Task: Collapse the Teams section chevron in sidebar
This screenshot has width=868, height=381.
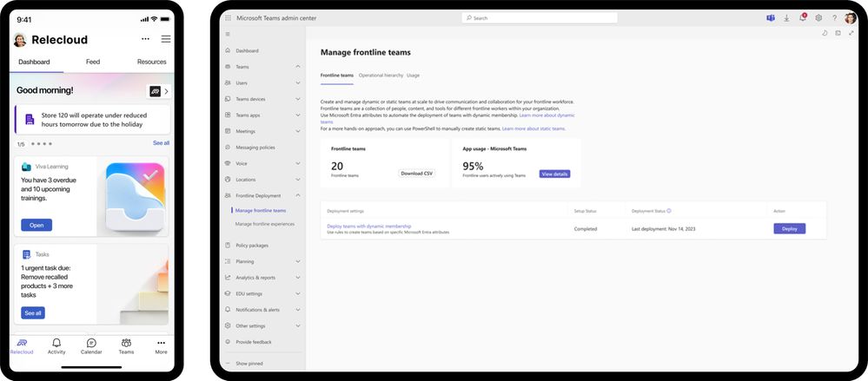Action: click(298, 66)
